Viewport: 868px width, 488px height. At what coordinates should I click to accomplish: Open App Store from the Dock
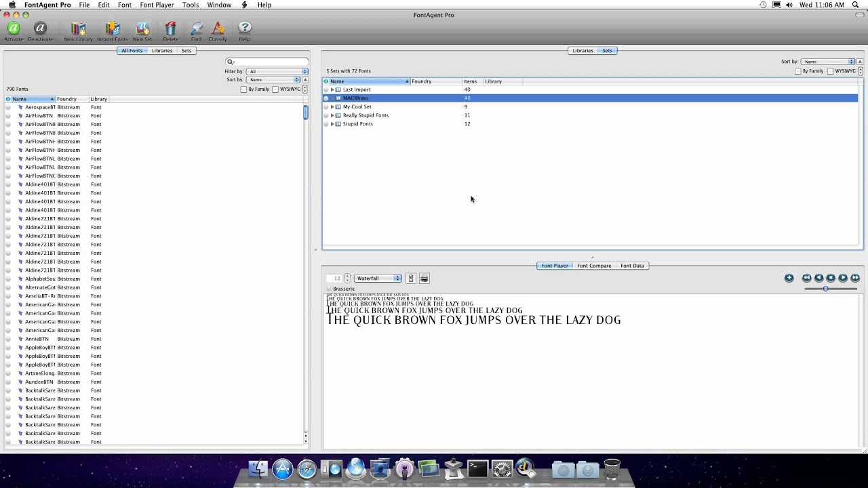point(283,468)
